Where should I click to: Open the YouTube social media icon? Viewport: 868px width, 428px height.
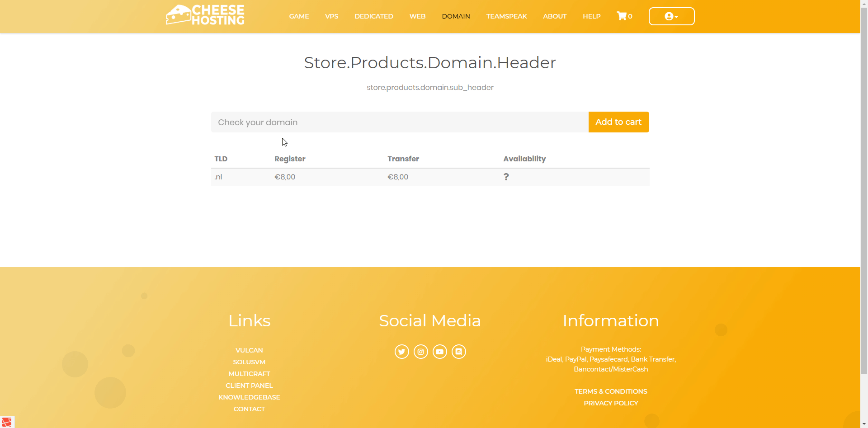point(439,352)
